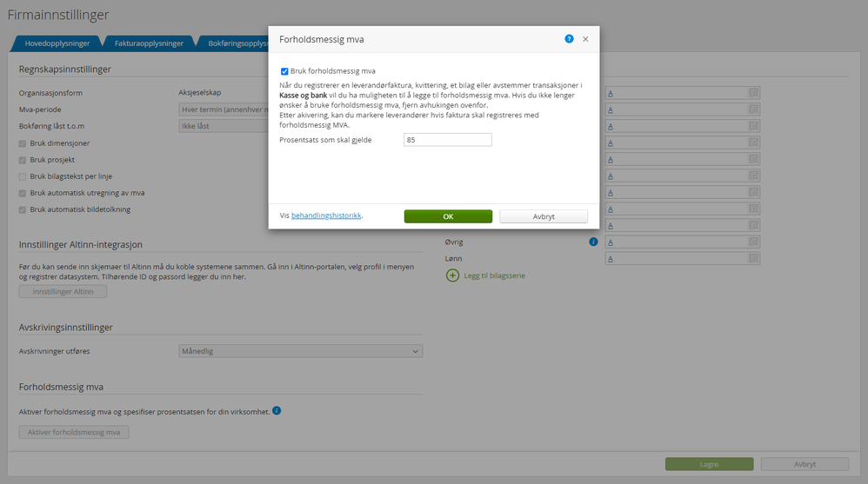
Task: Click the info icon next to Øvrig
Action: coord(593,242)
